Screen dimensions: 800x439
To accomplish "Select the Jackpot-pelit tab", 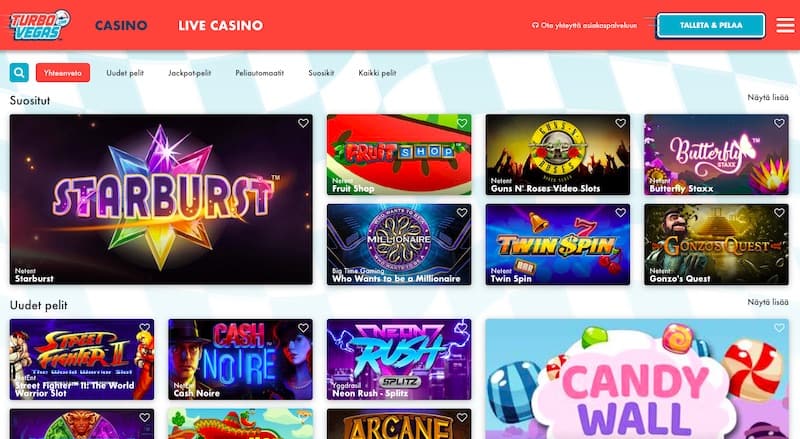I will (189, 73).
